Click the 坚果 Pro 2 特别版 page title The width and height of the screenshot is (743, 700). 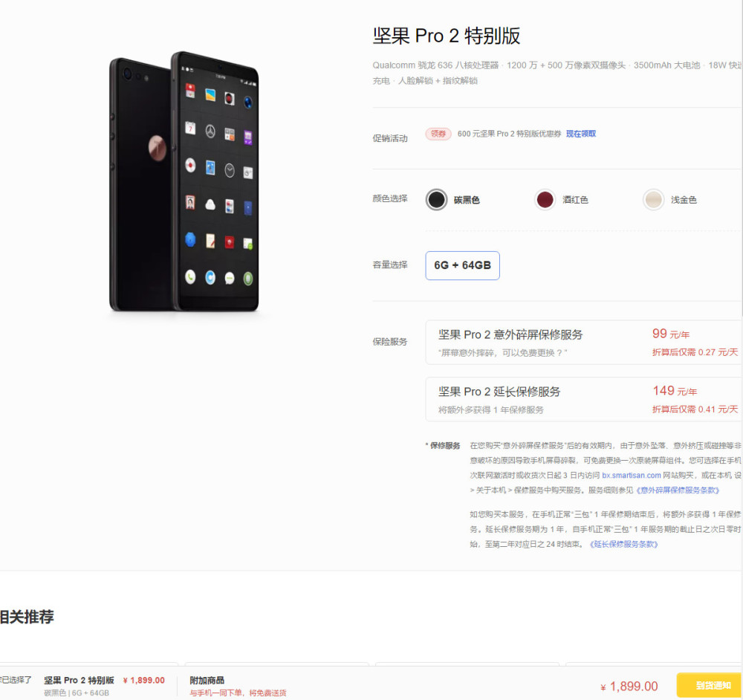(447, 36)
